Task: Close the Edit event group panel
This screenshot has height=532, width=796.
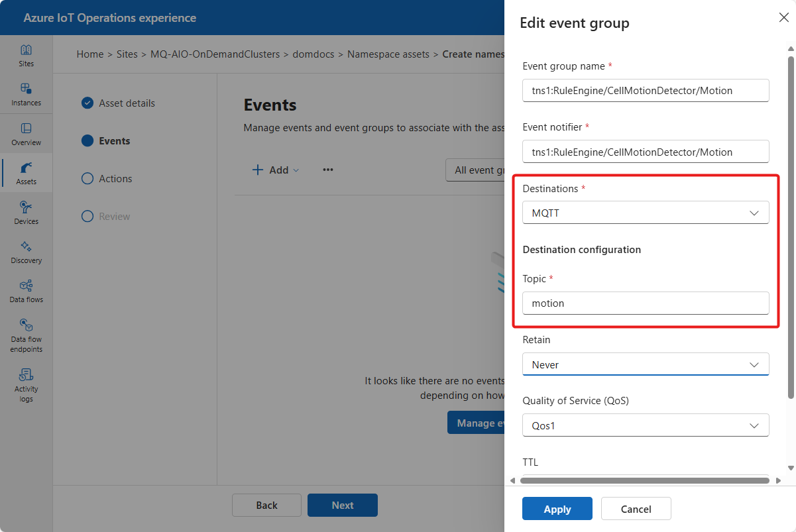Action: click(x=783, y=18)
